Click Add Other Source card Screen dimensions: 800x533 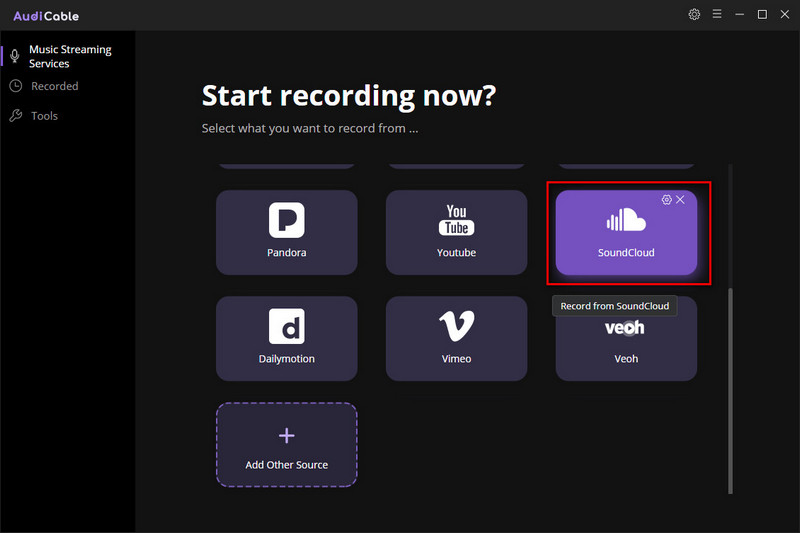pos(287,445)
